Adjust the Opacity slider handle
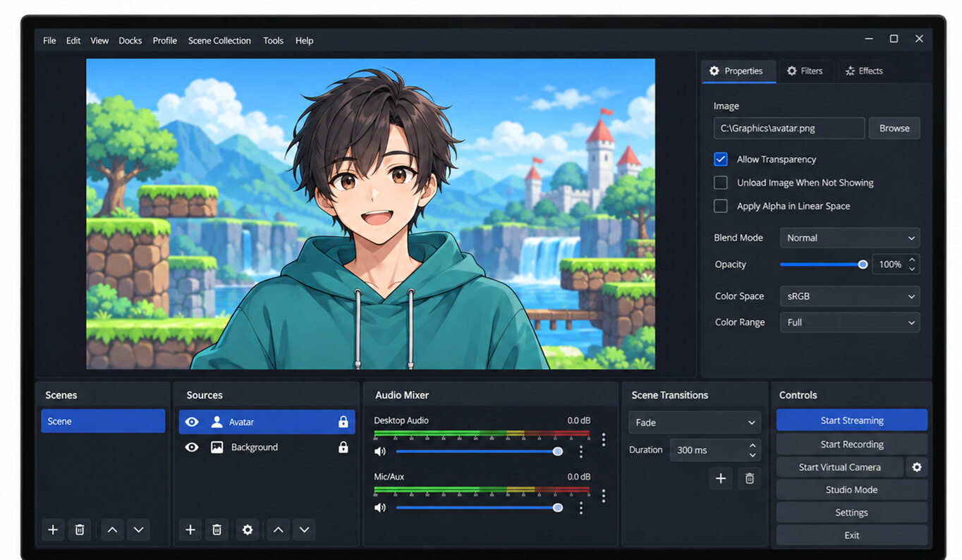Image resolution: width=962 pixels, height=560 pixels. 863,264
